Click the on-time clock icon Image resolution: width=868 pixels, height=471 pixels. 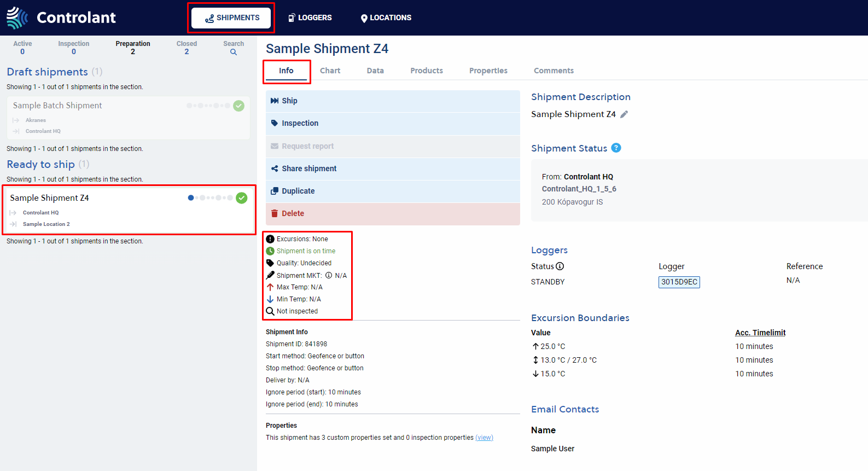270,251
